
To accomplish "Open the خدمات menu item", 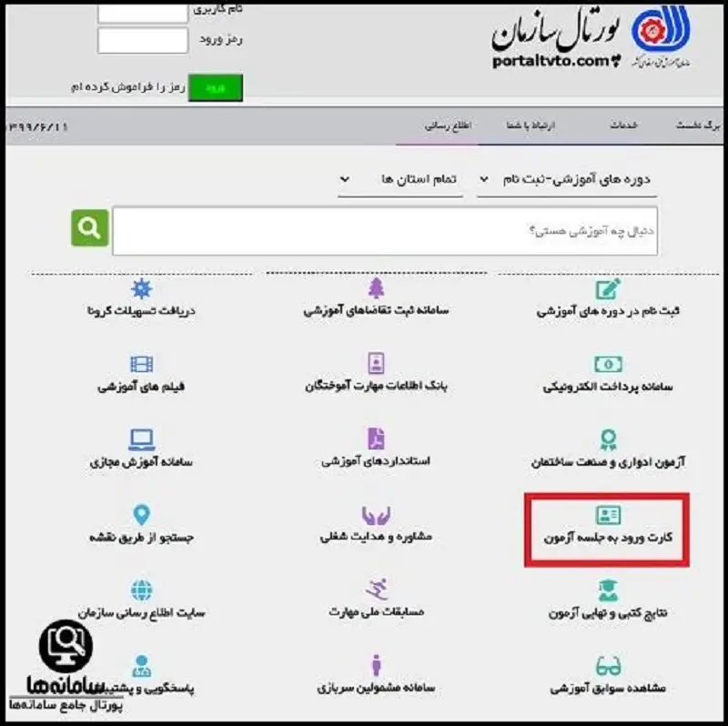I will (x=623, y=126).
